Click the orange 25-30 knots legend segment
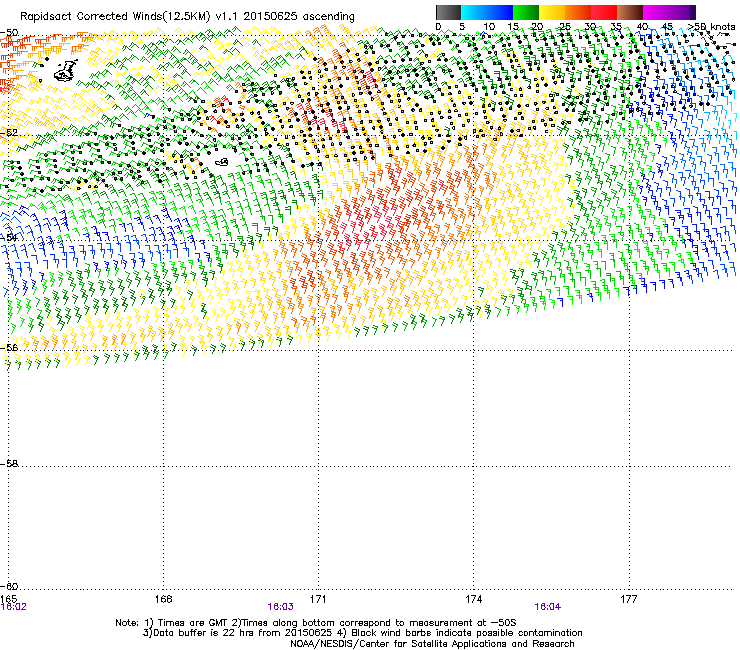This screenshot has height=650, width=740. point(578,12)
